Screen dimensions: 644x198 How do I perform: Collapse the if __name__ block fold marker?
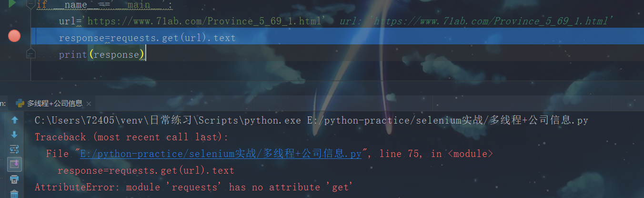click(30, 4)
